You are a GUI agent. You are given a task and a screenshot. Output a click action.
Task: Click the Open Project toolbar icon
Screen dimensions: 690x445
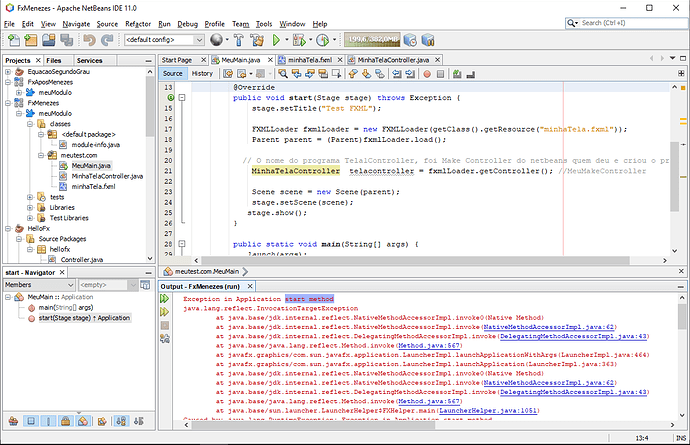[x=48, y=40]
